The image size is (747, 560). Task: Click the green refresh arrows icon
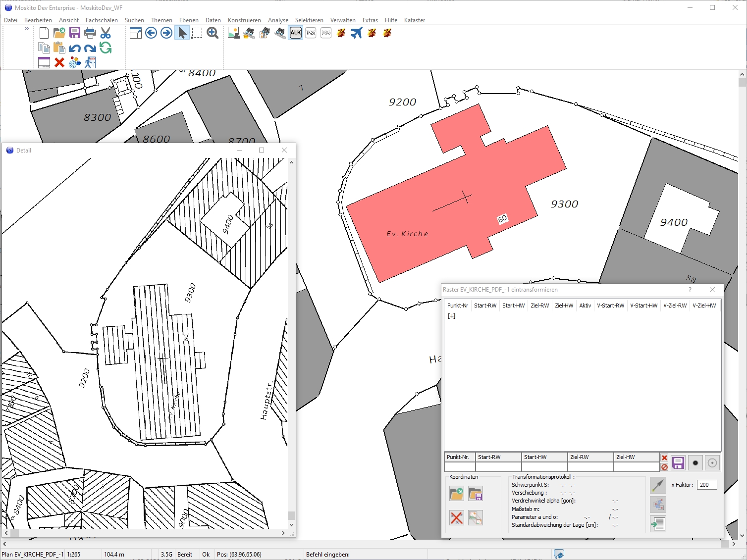tap(106, 48)
